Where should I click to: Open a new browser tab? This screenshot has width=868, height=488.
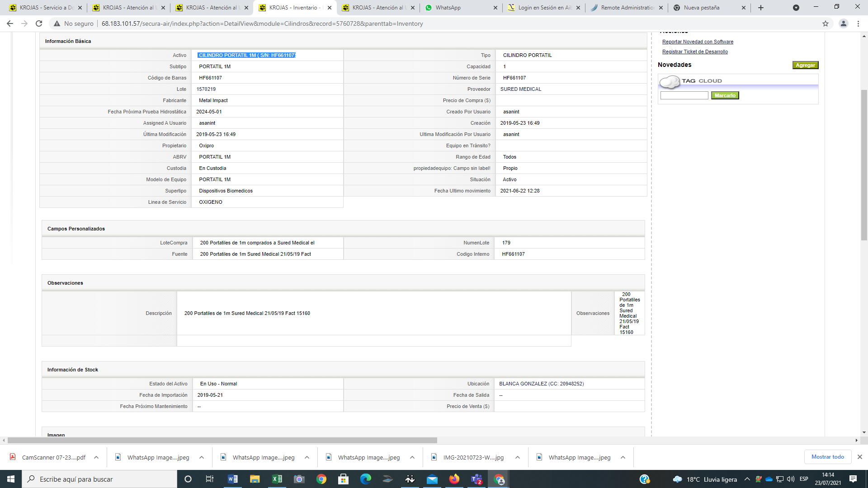pyautogui.click(x=761, y=8)
